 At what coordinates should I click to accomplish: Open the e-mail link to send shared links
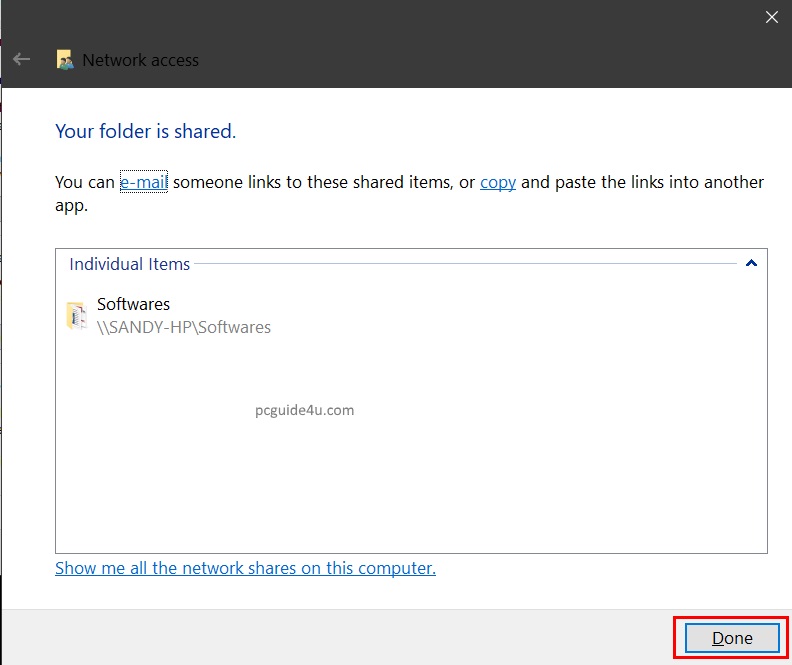[x=143, y=182]
